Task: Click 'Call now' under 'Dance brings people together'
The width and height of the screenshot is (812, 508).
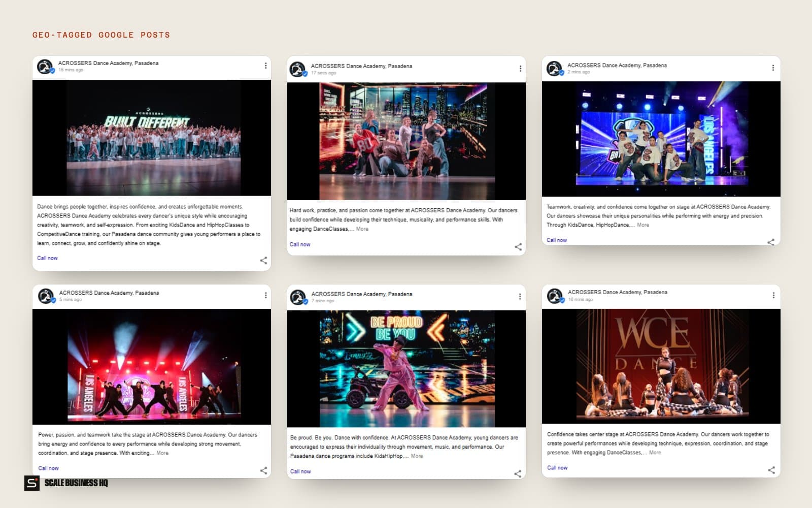Action: (47, 258)
